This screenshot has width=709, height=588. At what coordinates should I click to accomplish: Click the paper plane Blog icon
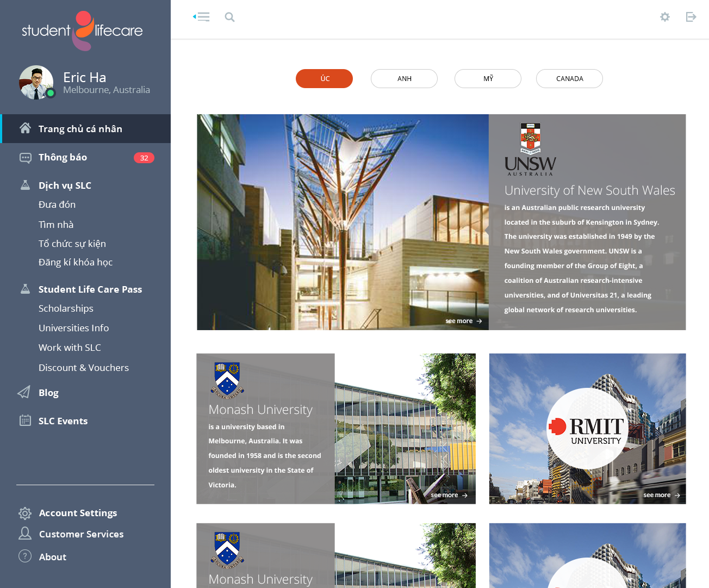point(24,392)
